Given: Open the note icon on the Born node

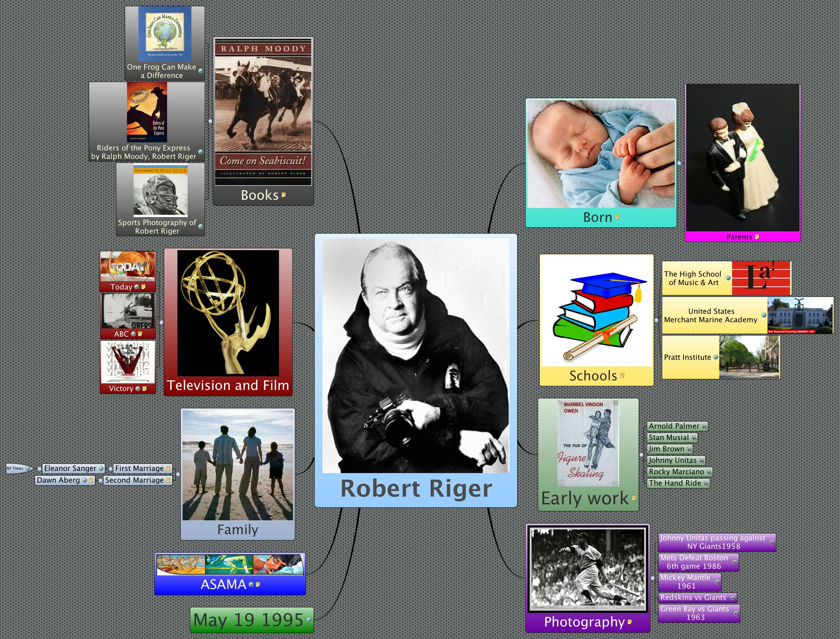Looking at the screenshot, I should click(617, 217).
